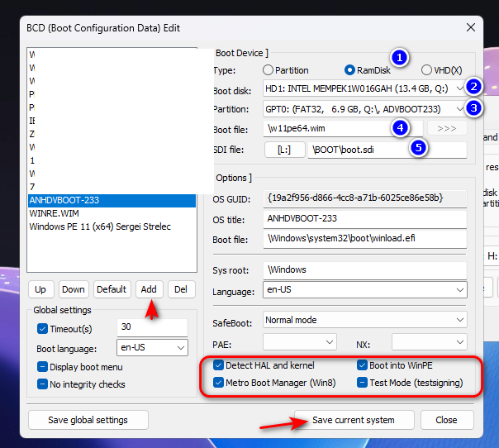Open the SafeBoot dropdown showing Normal mode

pos(364,320)
